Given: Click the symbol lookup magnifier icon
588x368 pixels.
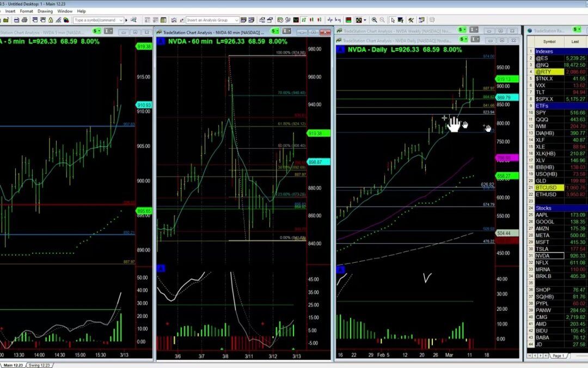Looking at the screenshot, I should pos(133,20).
